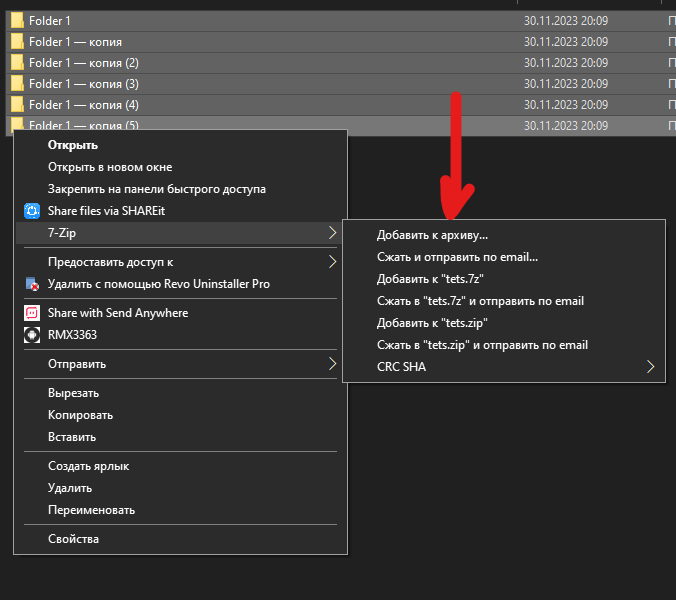Click the folder icon of Folder 1
The width and height of the screenshot is (676, 600).
point(17,20)
